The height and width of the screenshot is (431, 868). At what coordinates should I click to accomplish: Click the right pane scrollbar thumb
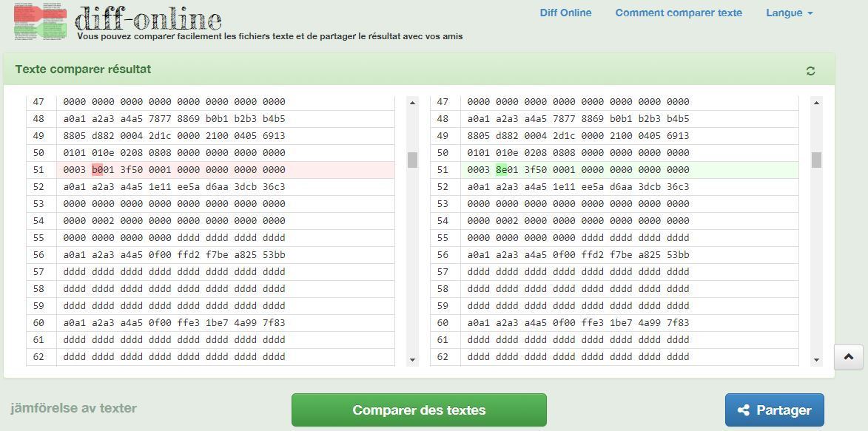816,160
